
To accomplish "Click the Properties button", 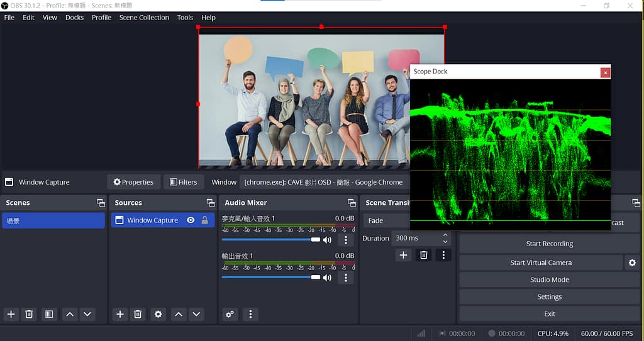I will pos(133,182).
